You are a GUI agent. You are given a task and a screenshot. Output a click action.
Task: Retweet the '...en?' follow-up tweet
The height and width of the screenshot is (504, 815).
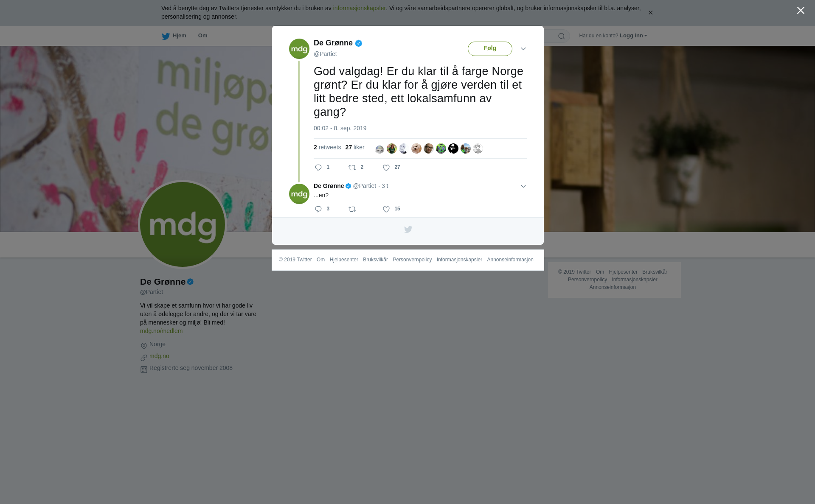pos(352,209)
